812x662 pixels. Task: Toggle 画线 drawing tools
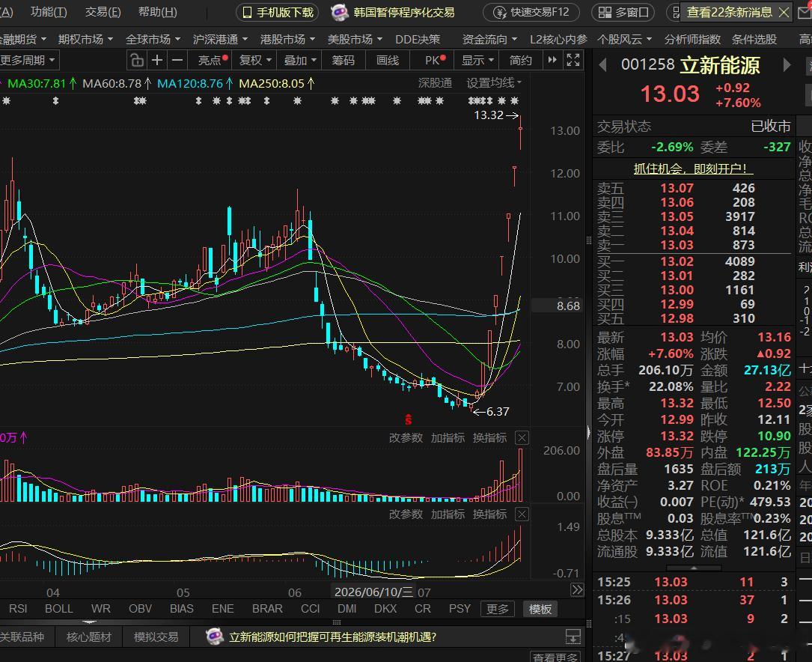click(388, 61)
